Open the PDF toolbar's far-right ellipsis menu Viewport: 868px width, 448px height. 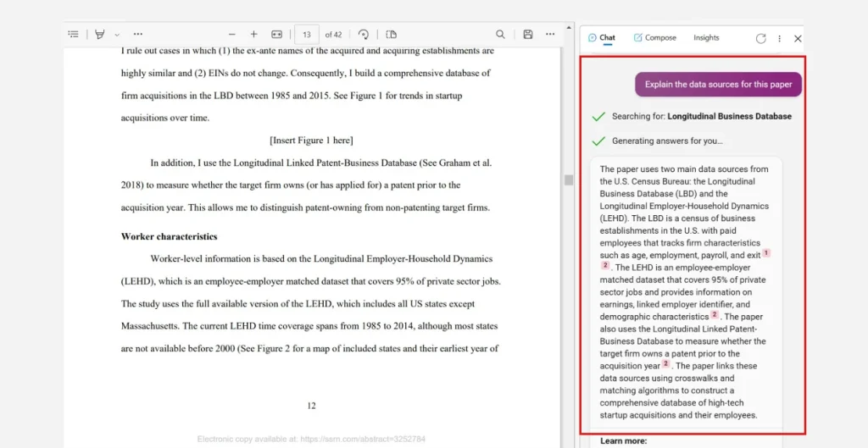coord(550,35)
